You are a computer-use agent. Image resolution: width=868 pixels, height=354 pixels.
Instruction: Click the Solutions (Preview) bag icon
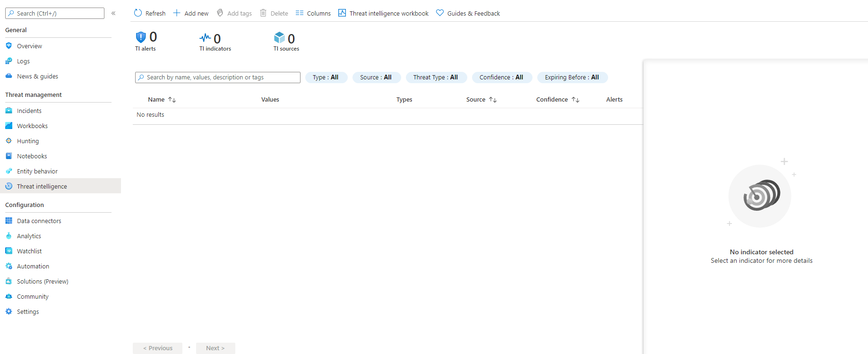[9, 281]
